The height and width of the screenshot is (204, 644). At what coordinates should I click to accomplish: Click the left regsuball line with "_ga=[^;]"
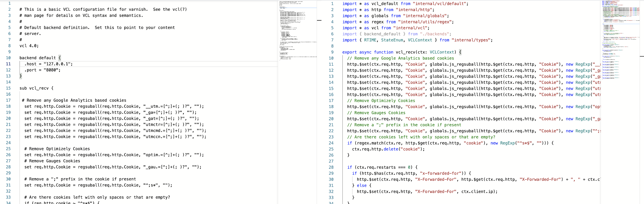coord(110,112)
